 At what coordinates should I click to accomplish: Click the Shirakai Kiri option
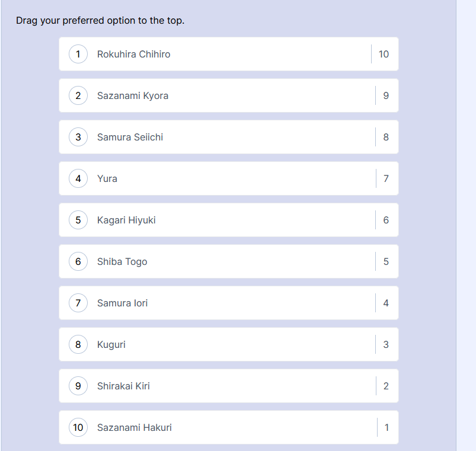123,386
